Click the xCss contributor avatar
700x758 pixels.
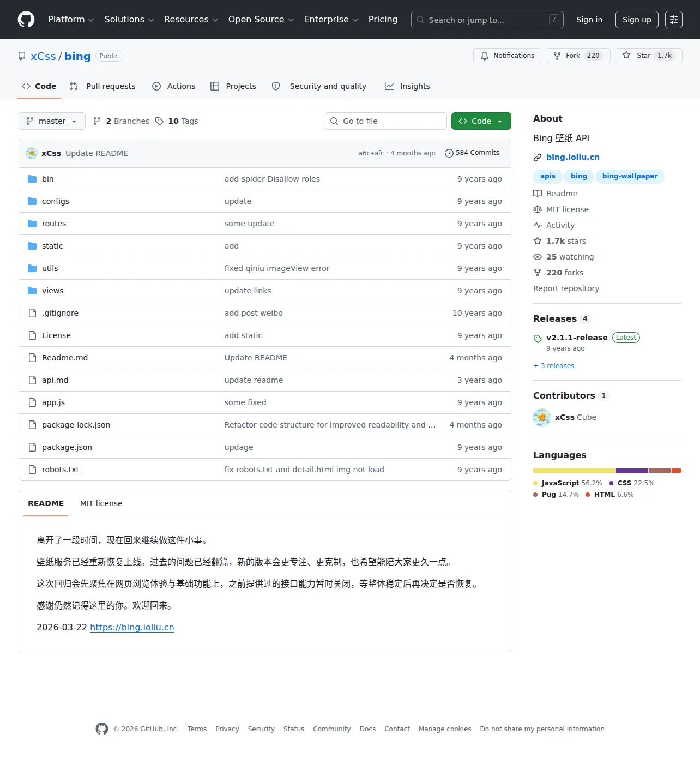click(x=542, y=417)
